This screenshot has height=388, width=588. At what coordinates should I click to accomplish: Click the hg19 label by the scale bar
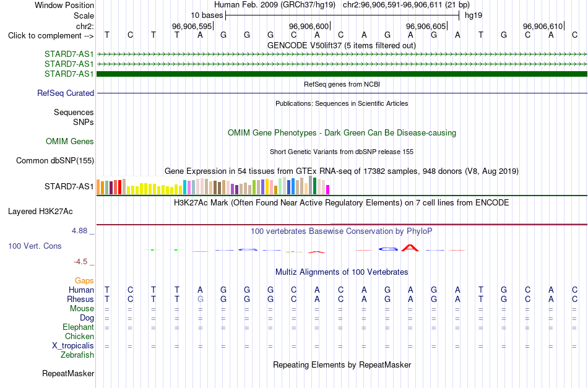point(473,15)
